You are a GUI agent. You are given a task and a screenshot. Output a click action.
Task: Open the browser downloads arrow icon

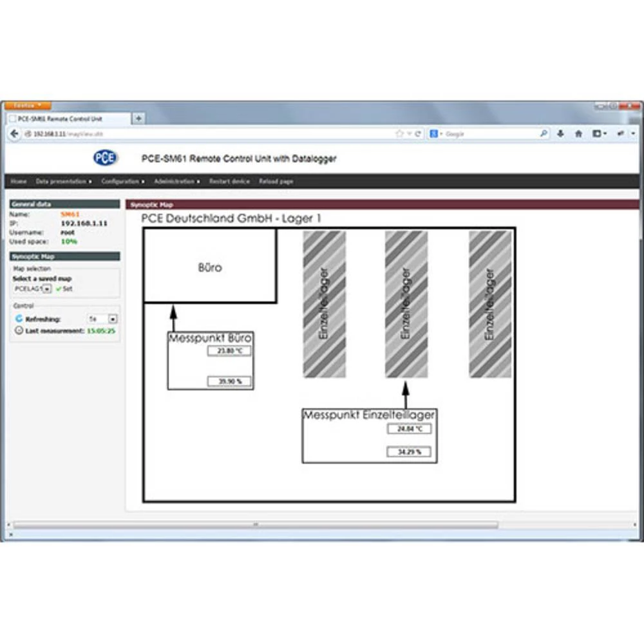(560, 134)
